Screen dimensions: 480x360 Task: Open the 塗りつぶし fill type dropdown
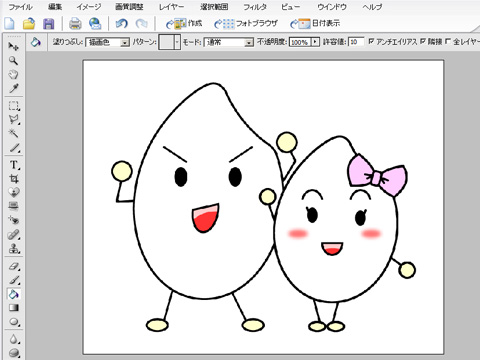125,42
